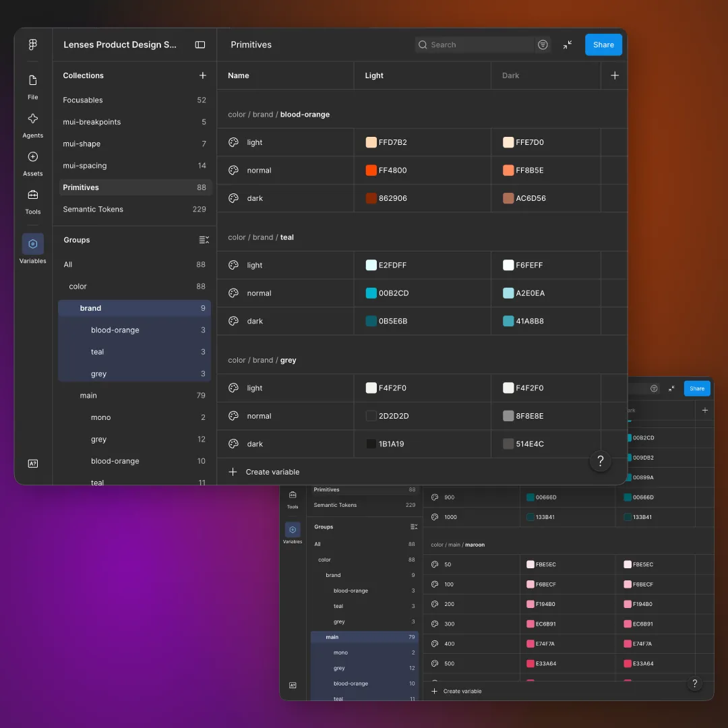This screenshot has height=728, width=728.
Task: Open the Assets sidebar icon
Action: (x=32, y=156)
